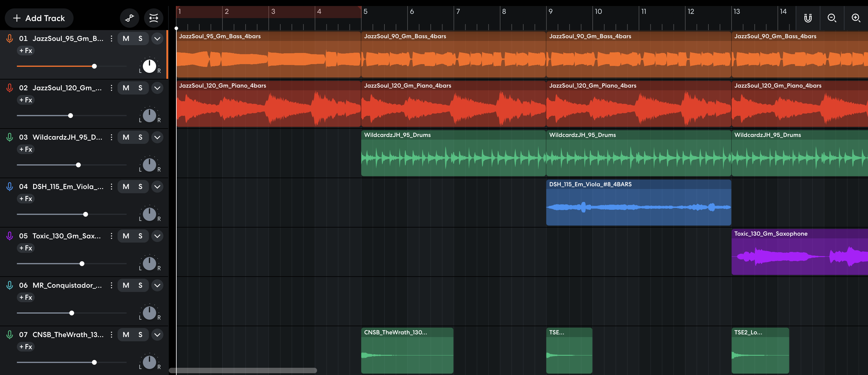This screenshot has width=868, height=375.
Task: Click the mic icon on the Toxic saxophone track
Action: pyautogui.click(x=9, y=236)
